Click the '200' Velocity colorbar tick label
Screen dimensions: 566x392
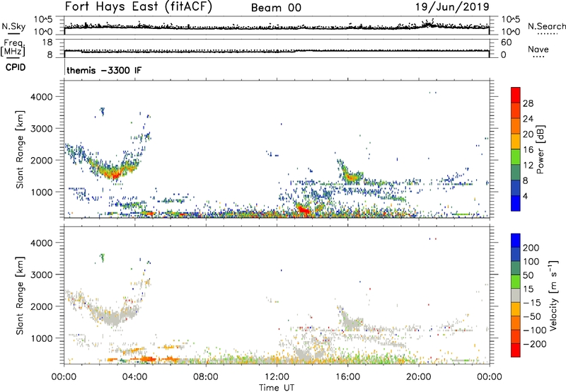531,248
